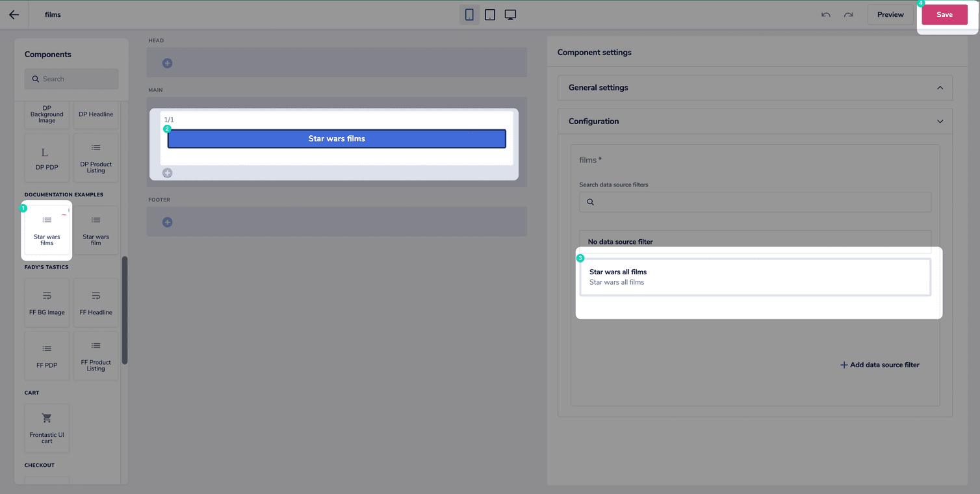Click the Save button
The height and width of the screenshot is (494, 980).
pyautogui.click(x=945, y=14)
